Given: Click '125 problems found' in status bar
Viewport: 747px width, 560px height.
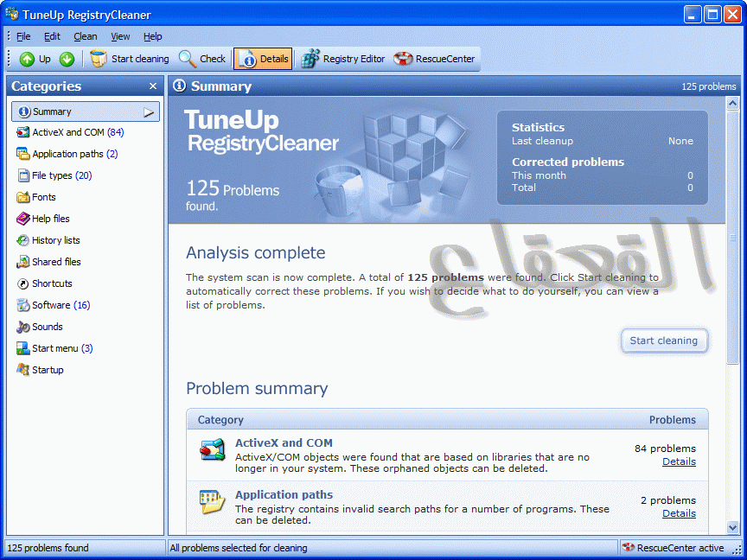Looking at the screenshot, I should pos(48,548).
